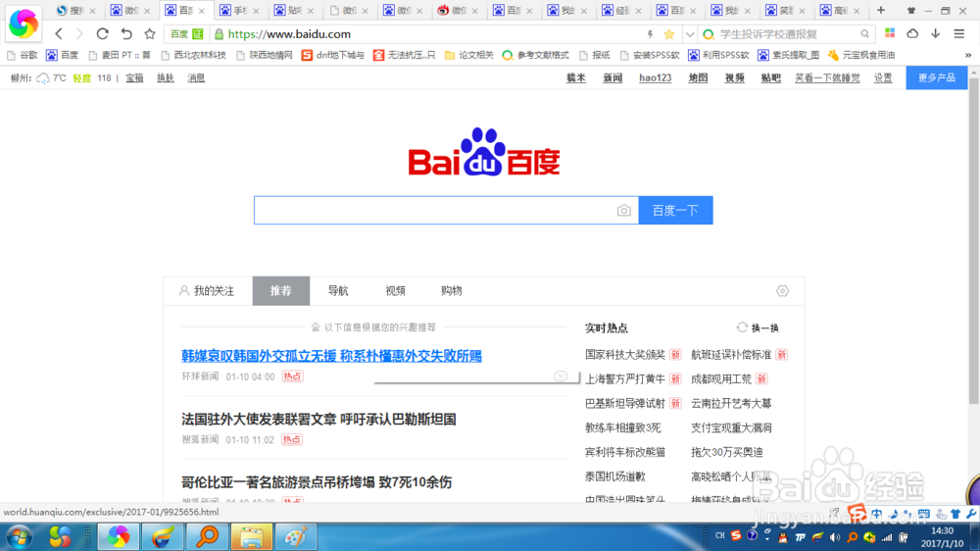Open the dnf地下城与 bookmark
Viewport: 980px width, 551px height.
332,55
